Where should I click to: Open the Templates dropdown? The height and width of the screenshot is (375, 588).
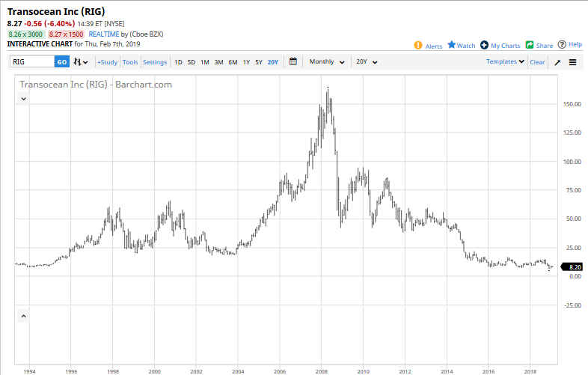pos(505,62)
